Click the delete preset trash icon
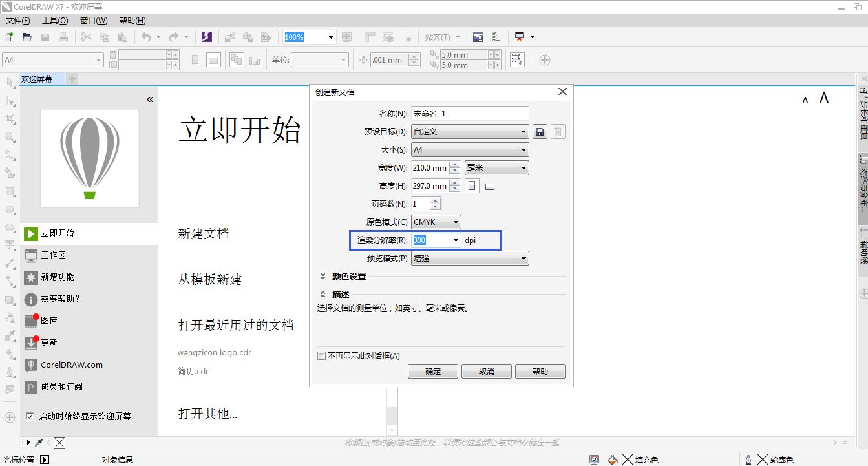Viewport: 868px width, 466px height. click(x=558, y=132)
